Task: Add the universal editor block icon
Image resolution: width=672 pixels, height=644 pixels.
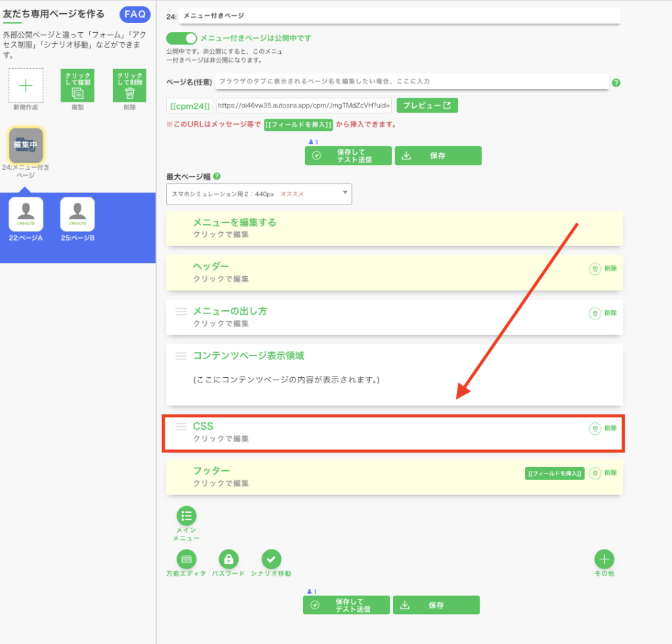Action: point(186,559)
